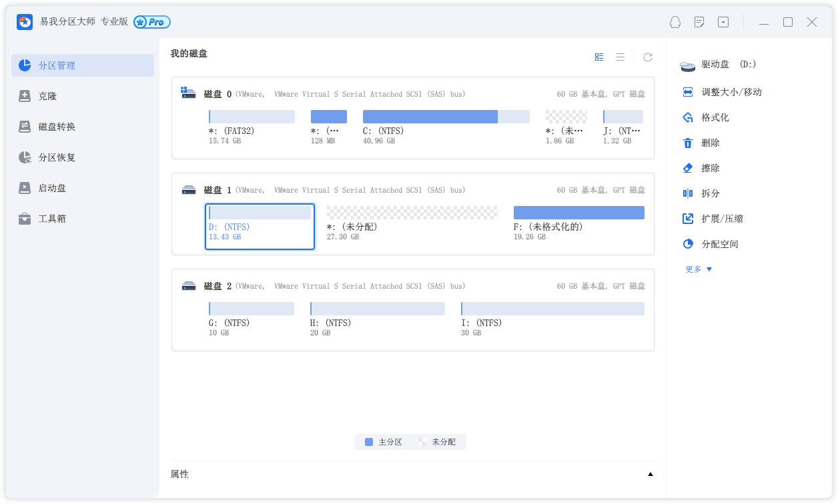Screen dimensions: 838x504
Task: Open the Toolbox (工具箱) icon in sidebar
Action: click(25, 219)
